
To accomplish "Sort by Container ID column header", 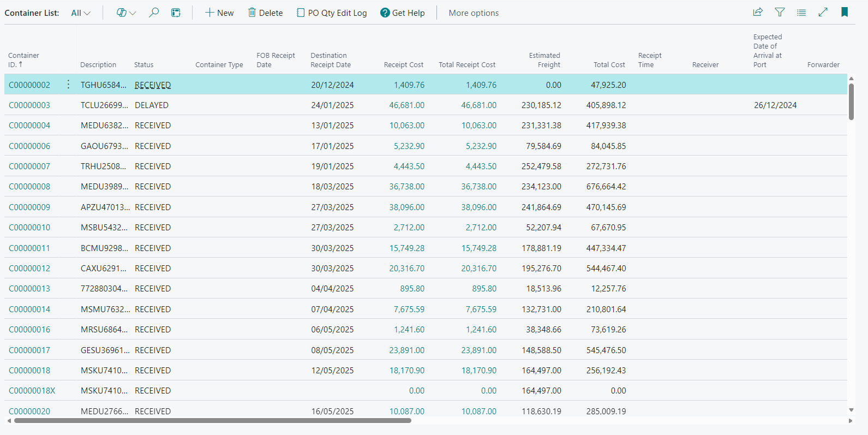I will [x=23, y=60].
